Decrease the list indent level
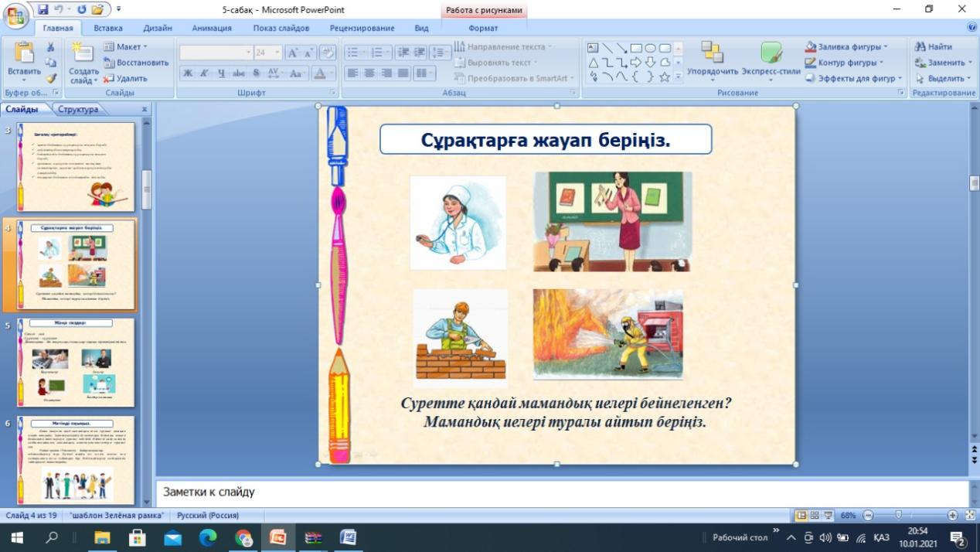 click(x=403, y=53)
